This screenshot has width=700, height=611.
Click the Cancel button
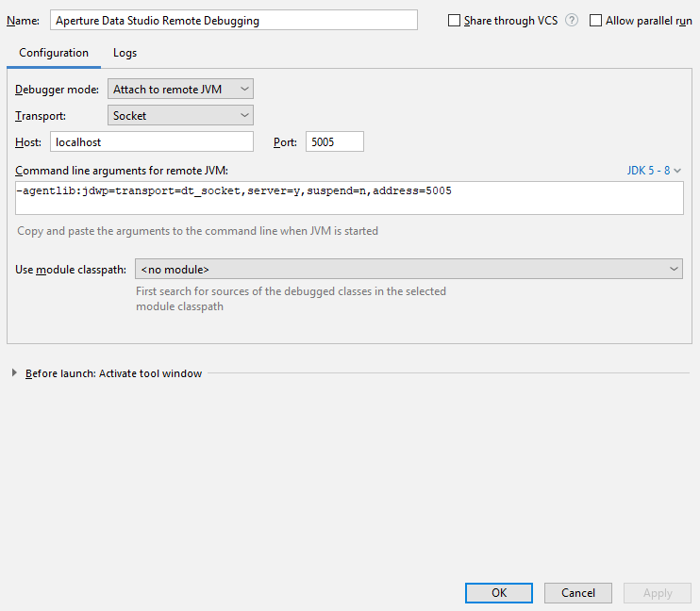577,593
